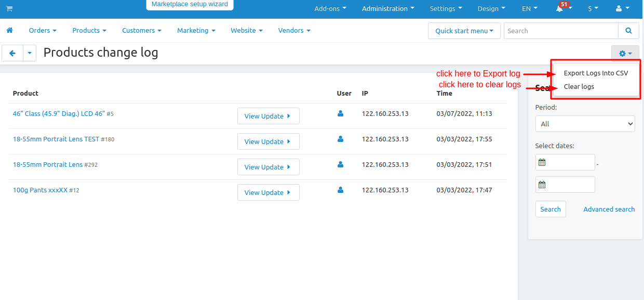The height and width of the screenshot is (300, 644).
Task: Click timestamp 03/07/2022, 11:13
Action: pyautogui.click(x=464, y=113)
